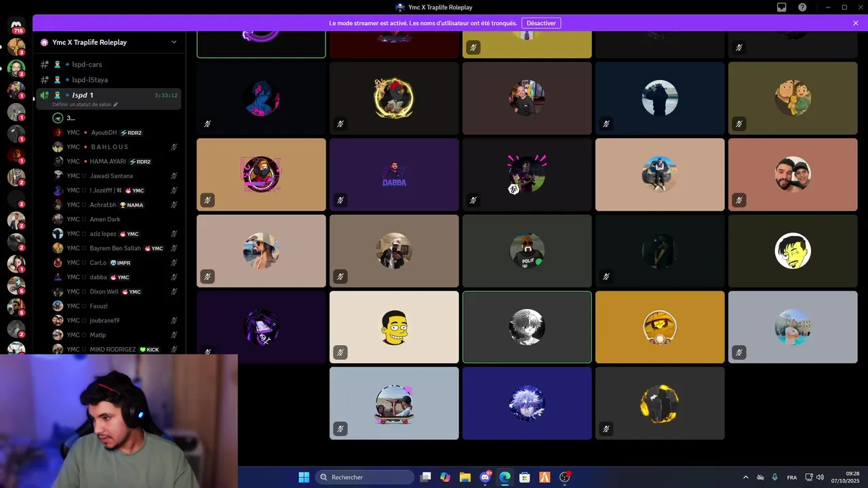The image size is (868, 488).
Task: Click Définir un statut de salon link
Action: (85, 104)
